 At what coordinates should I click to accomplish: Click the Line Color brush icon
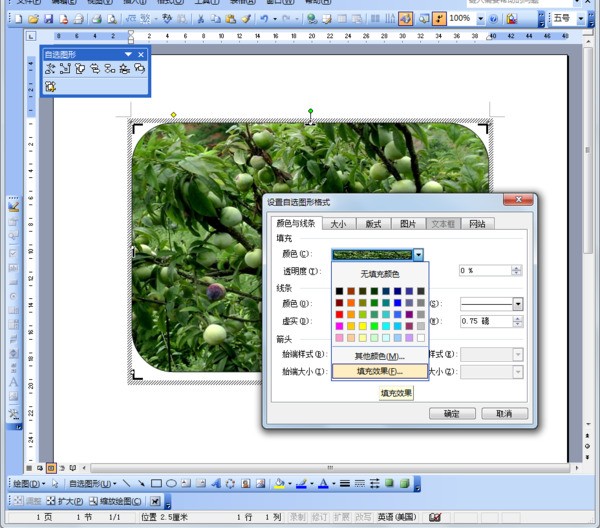(x=302, y=483)
